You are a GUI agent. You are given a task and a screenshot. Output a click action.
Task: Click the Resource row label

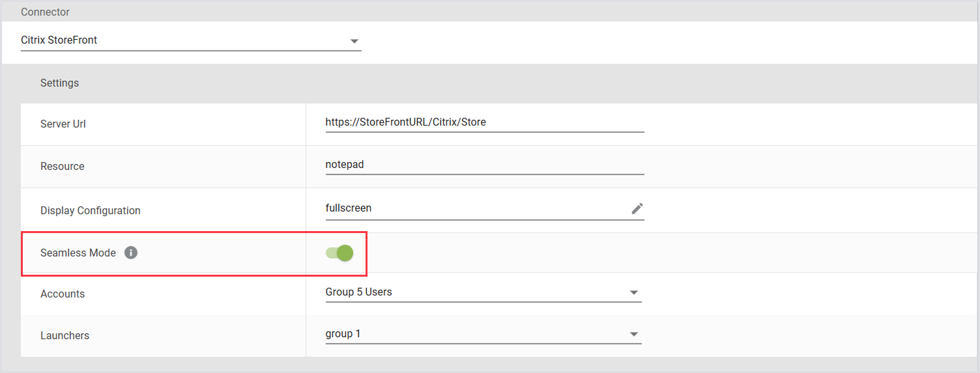63,167
